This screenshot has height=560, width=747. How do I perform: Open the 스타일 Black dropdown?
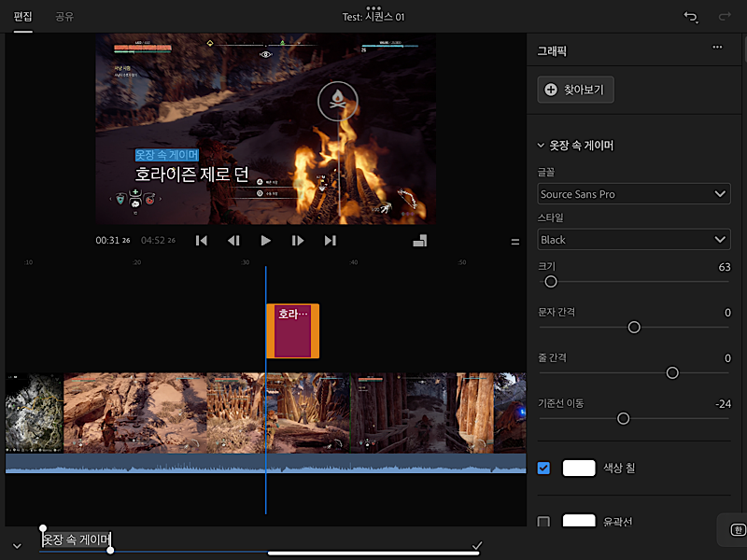[634, 240]
